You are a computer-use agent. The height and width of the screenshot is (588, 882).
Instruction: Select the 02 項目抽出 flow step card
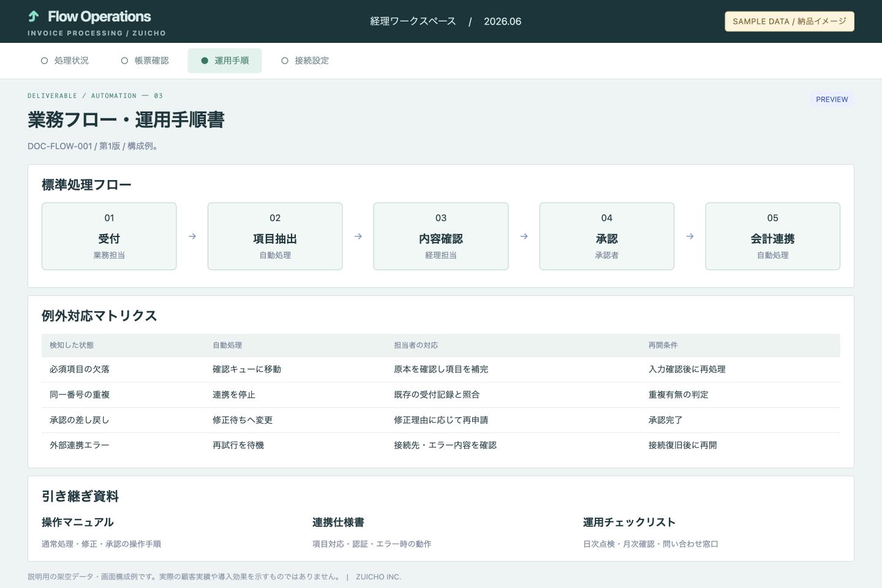point(275,236)
